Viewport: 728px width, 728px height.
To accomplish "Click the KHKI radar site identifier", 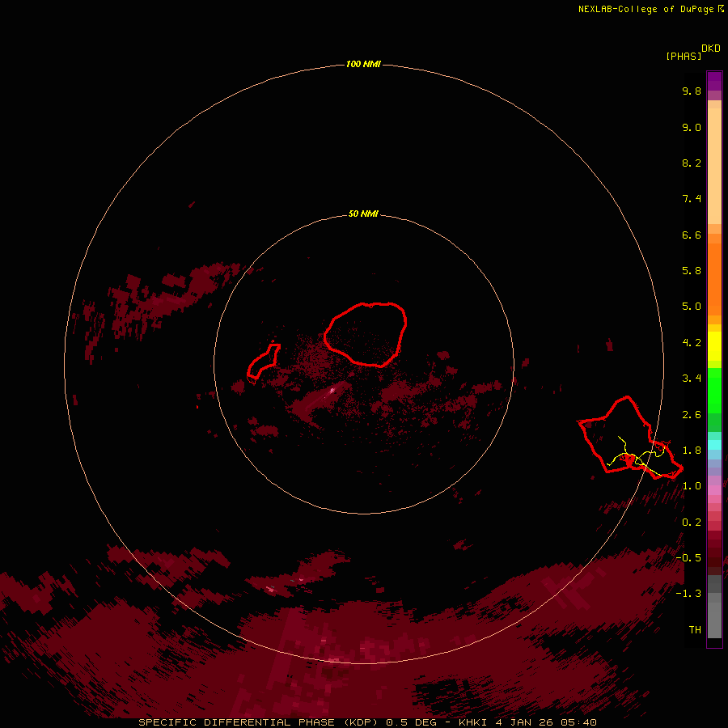I will [x=472, y=722].
